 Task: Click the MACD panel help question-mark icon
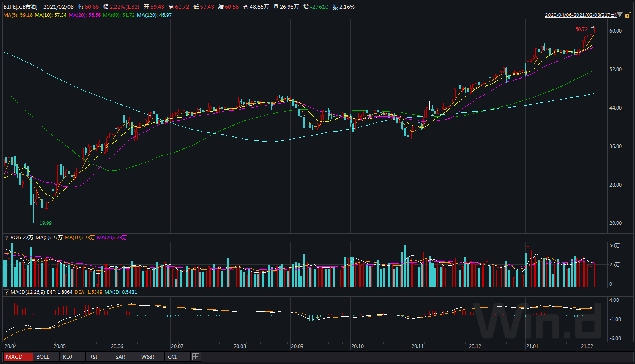tap(6, 292)
